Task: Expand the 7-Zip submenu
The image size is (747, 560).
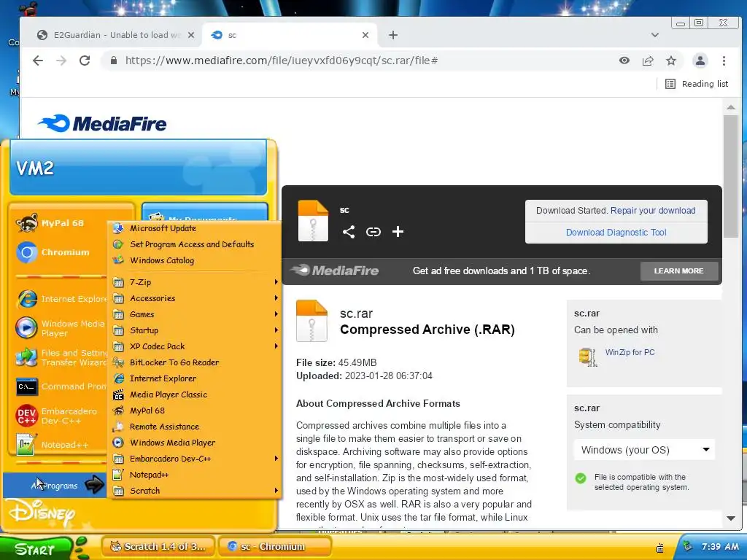Action: tap(196, 282)
